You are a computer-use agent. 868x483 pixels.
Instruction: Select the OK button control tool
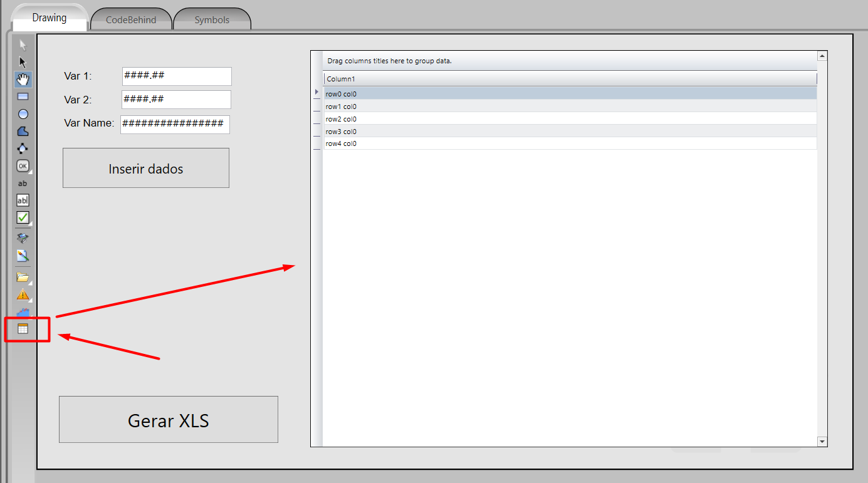[23, 166]
